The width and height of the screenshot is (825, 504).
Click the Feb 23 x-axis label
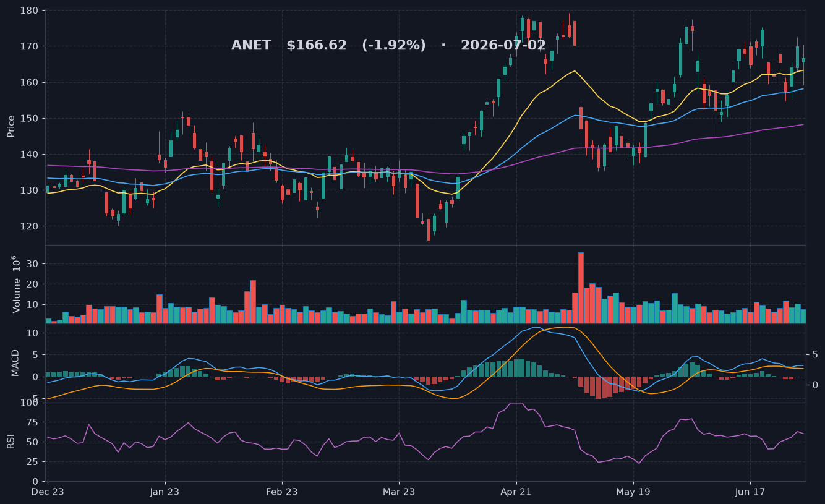tap(282, 492)
